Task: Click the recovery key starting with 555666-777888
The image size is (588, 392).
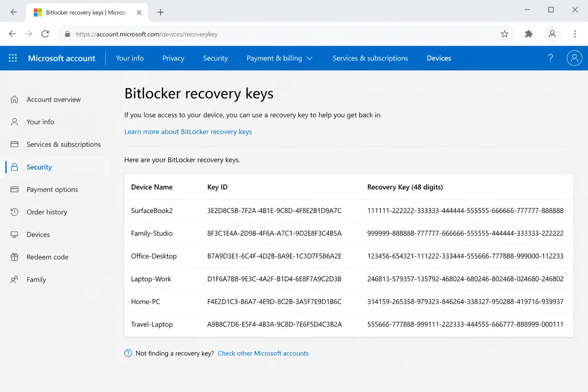Action: click(x=465, y=324)
